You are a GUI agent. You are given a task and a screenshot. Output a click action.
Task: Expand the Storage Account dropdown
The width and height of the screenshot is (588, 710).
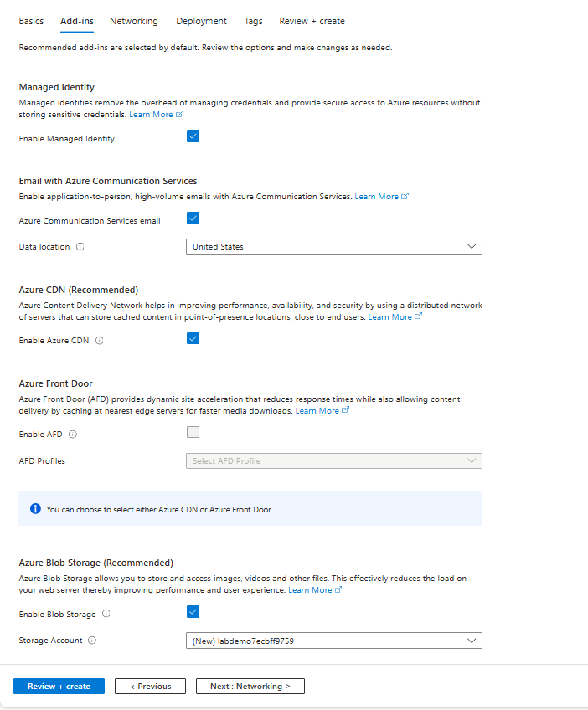click(x=334, y=641)
